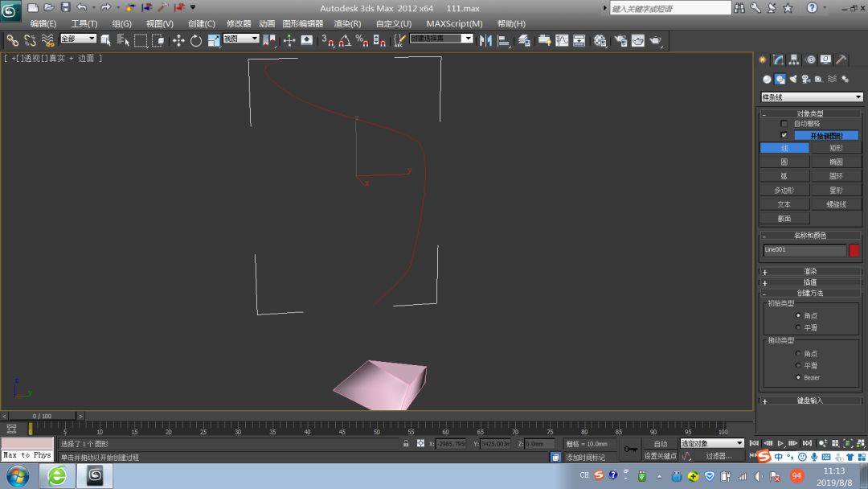Activate the Select and Move tool
Image resolution: width=868 pixels, height=489 pixels.
point(178,40)
